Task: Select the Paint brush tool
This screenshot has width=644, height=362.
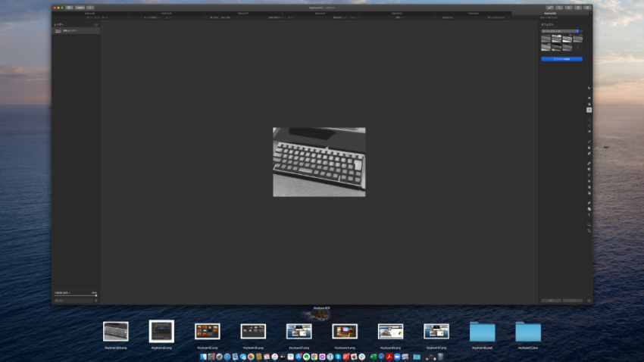Action: (589, 142)
